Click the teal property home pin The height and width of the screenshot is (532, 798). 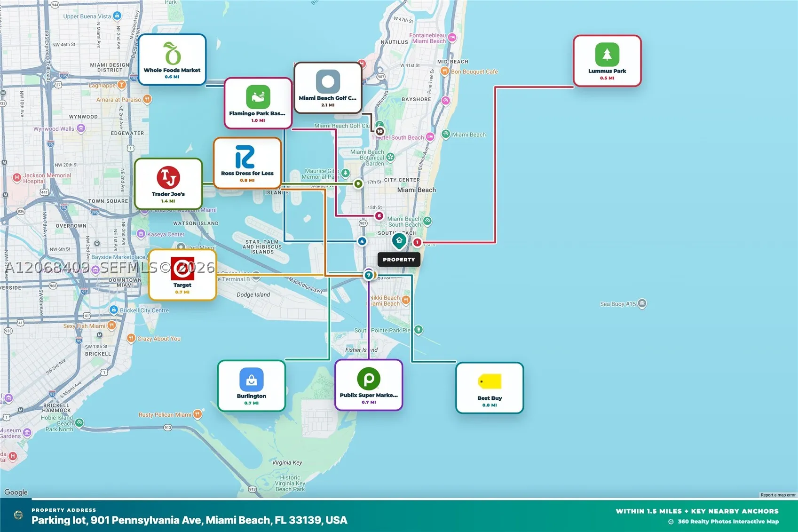(x=399, y=241)
